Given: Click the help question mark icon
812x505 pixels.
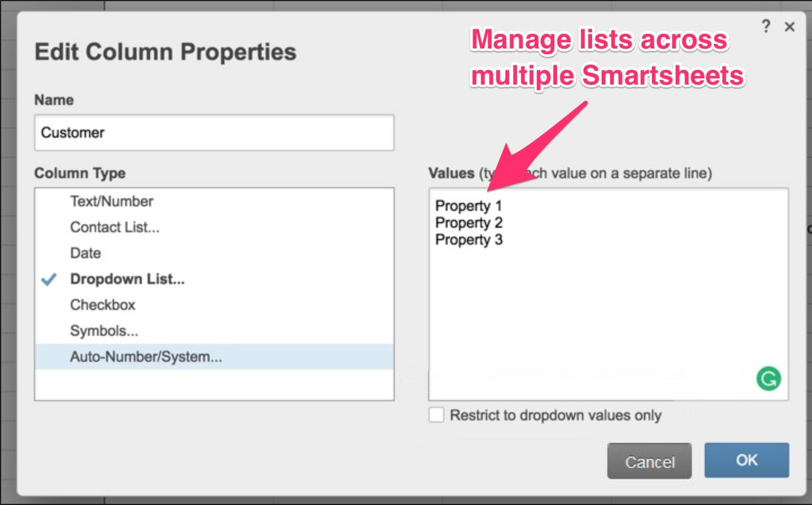Looking at the screenshot, I should point(766,26).
